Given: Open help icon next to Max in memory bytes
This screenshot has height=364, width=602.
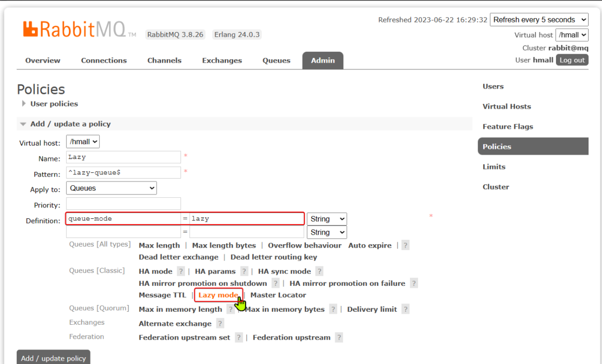Looking at the screenshot, I should tap(333, 309).
